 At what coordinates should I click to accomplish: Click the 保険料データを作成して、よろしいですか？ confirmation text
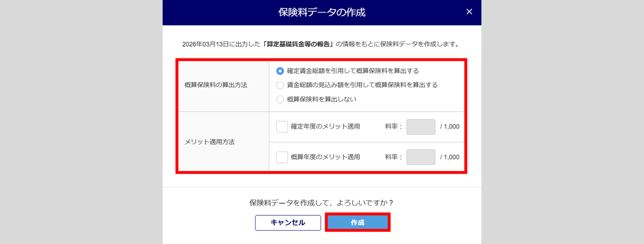click(x=321, y=203)
